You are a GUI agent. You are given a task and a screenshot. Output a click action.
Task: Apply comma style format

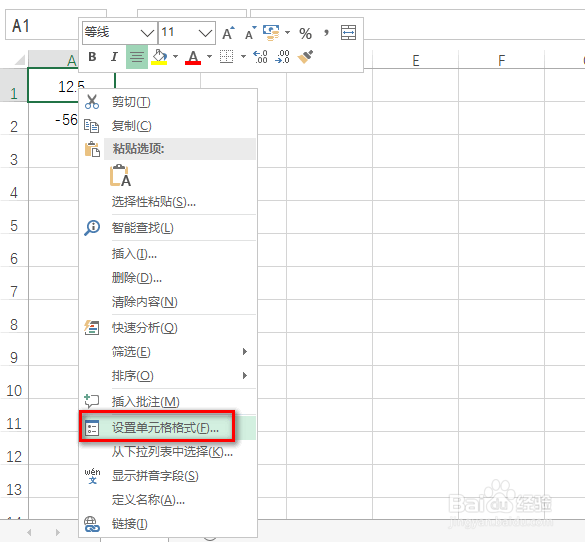pos(326,33)
